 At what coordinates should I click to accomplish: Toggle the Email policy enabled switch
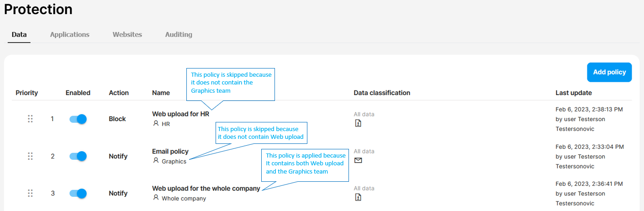(78, 156)
